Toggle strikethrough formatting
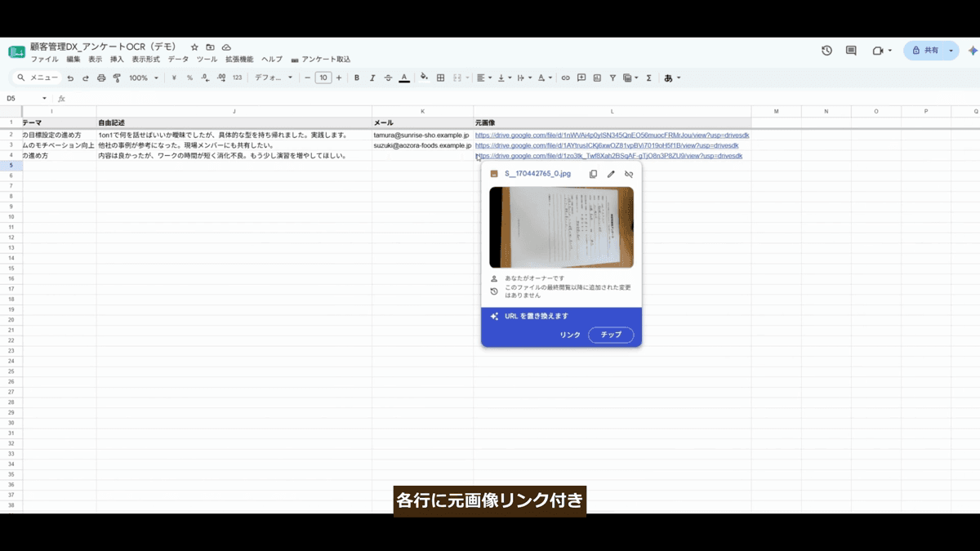 (x=388, y=78)
